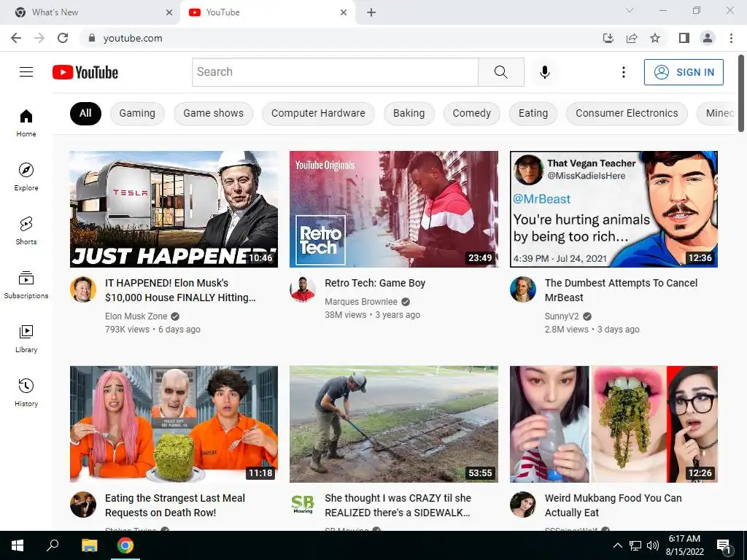The height and width of the screenshot is (560, 747).
Task: Select the Consumer Electronics filter chip
Action: coord(627,113)
